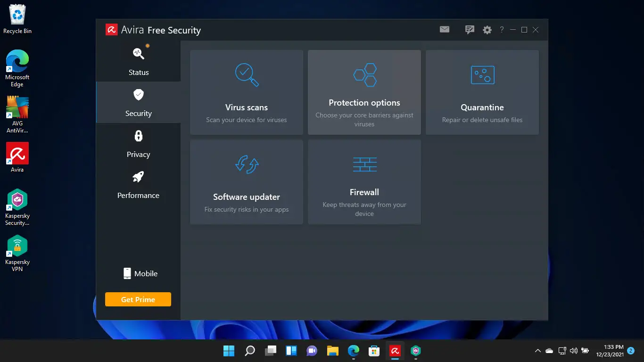This screenshot has height=362, width=644.
Task: Click the Avira taskbar icon
Action: coord(395,351)
